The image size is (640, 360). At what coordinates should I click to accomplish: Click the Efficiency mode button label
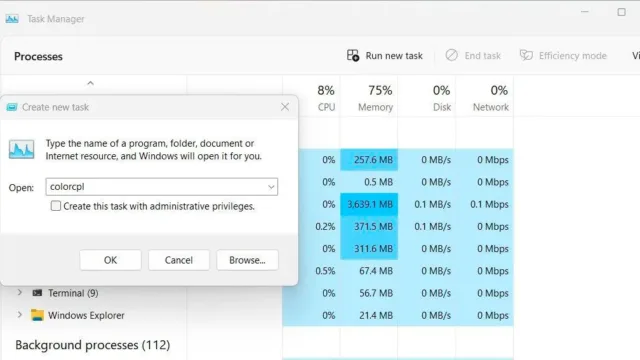pyautogui.click(x=573, y=56)
